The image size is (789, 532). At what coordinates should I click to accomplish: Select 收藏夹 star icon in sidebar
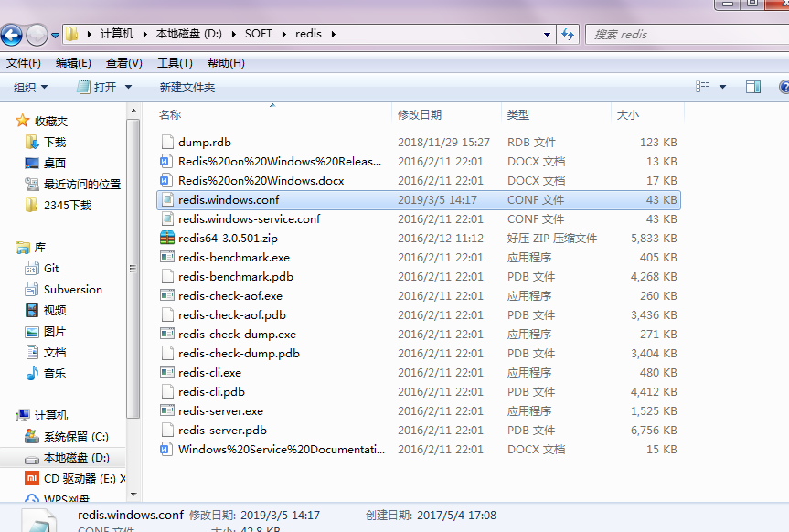coord(22,121)
